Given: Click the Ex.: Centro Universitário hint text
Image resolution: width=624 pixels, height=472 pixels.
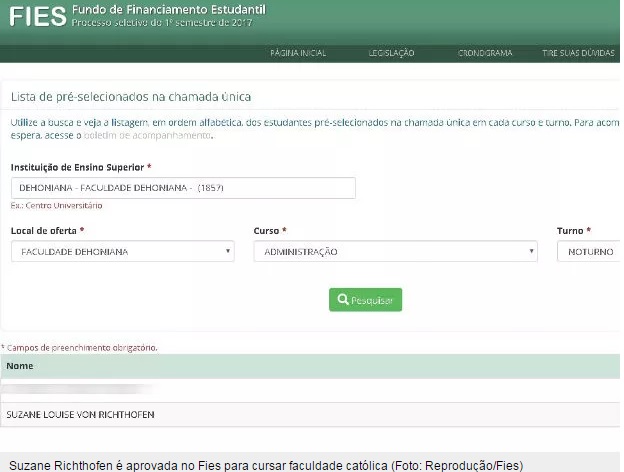Looking at the screenshot, I should [57, 206].
